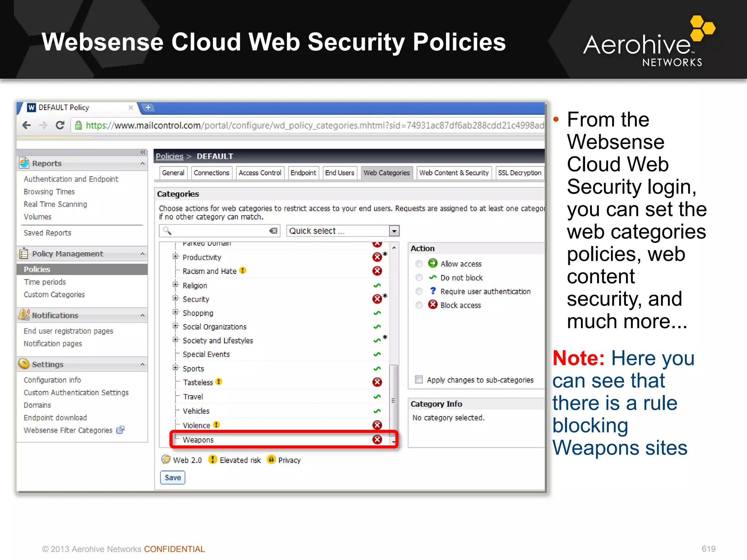Reload the page with refresh icon
The image size is (747, 560).
(x=60, y=125)
